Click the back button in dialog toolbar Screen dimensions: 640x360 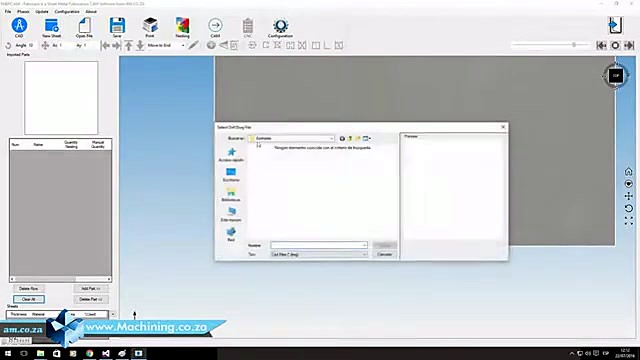pyautogui.click(x=342, y=138)
